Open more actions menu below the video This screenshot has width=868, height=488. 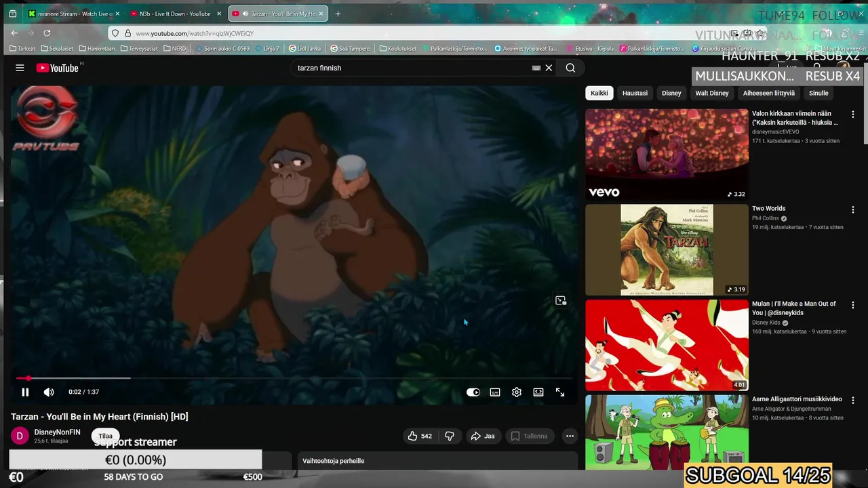coord(570,436)
